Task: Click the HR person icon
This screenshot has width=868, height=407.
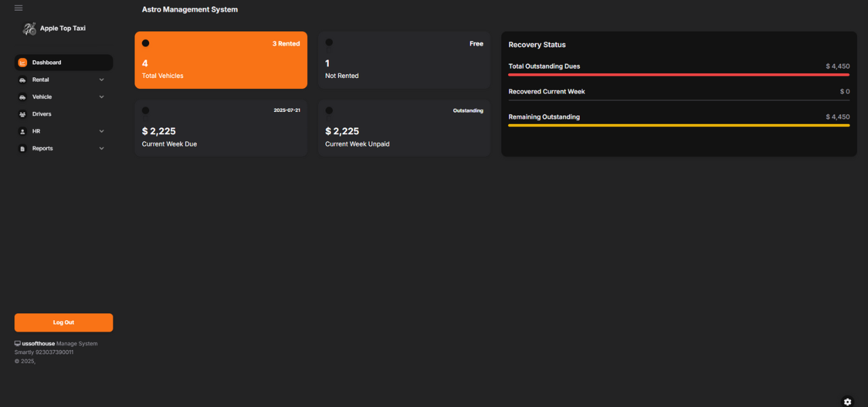Action: click(22, 132)
